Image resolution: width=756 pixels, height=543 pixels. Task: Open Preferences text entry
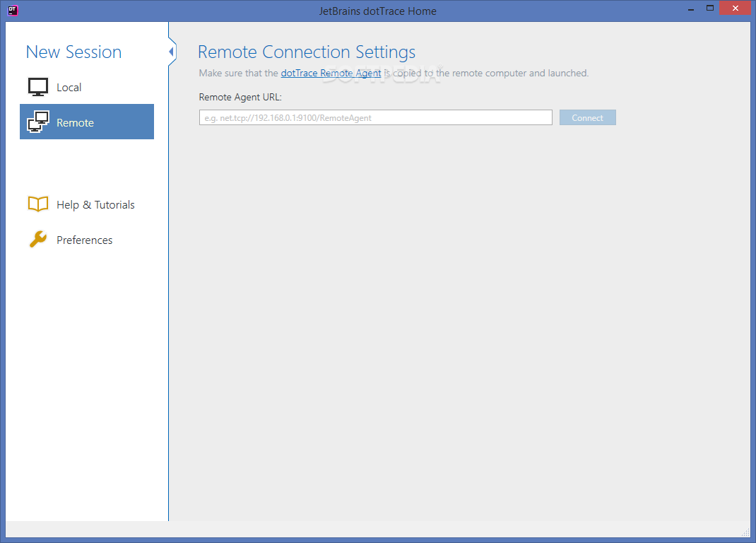click(84, 240)
